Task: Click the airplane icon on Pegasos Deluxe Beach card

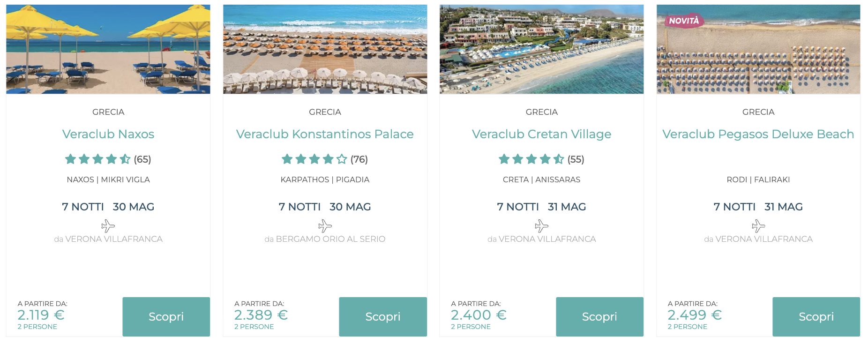Action: 758,226
